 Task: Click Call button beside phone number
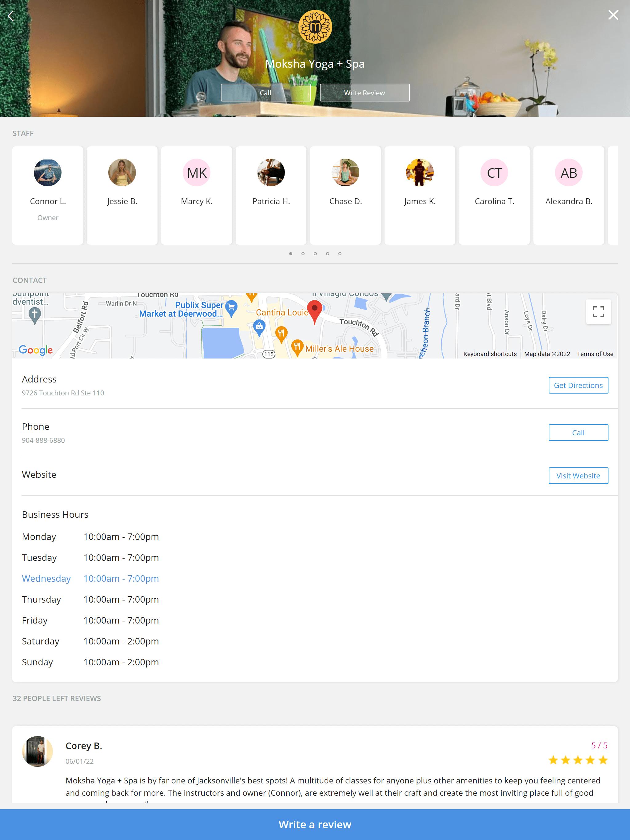(x=578, y=433)
